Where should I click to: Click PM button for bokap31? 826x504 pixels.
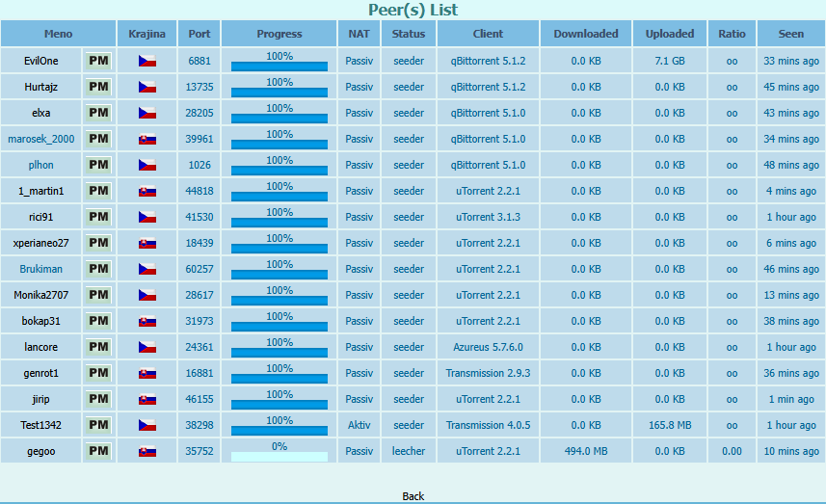[98, 321]
